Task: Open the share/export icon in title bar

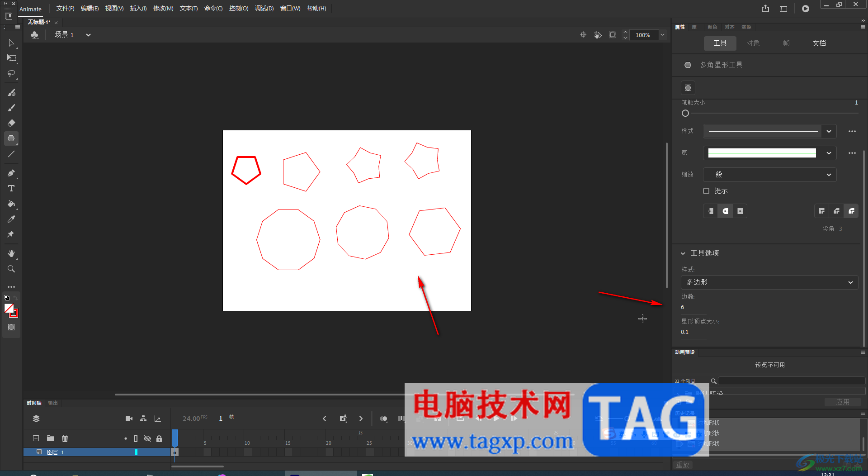Action: click(765, 9)
